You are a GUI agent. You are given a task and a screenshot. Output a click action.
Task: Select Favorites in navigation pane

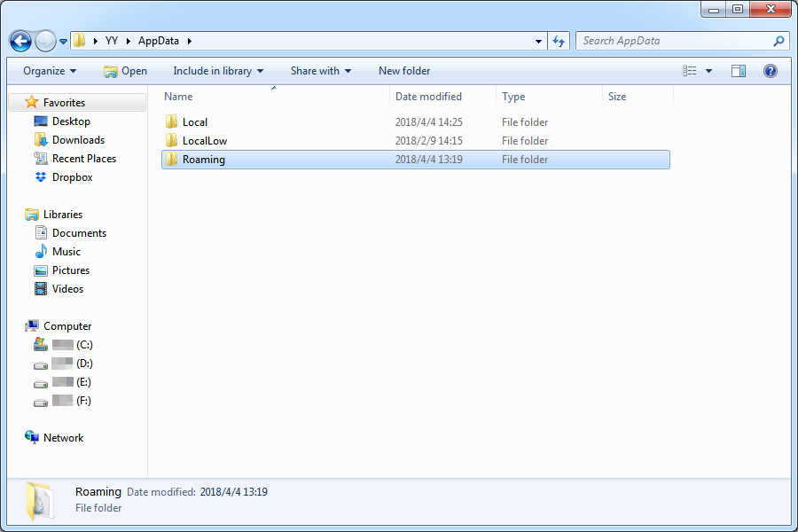(x=64, y=103)
